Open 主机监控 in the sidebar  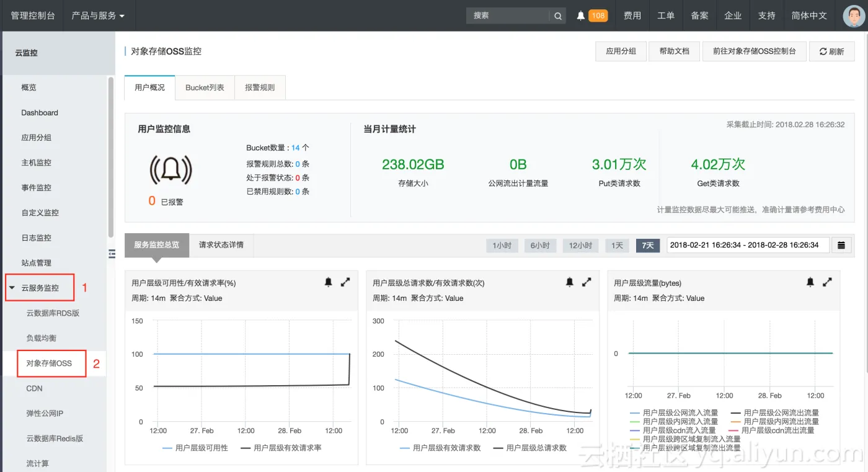[x=37, y=163]
